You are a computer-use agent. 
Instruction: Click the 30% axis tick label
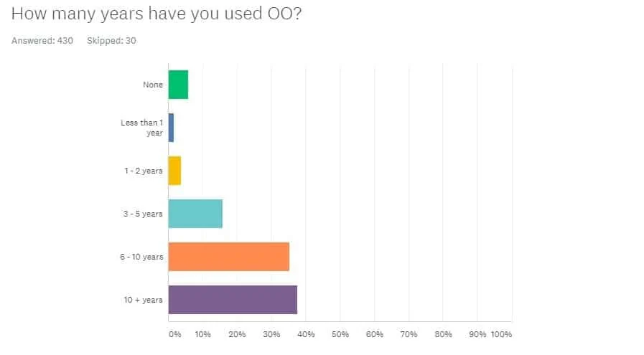(x=271, y=334)
